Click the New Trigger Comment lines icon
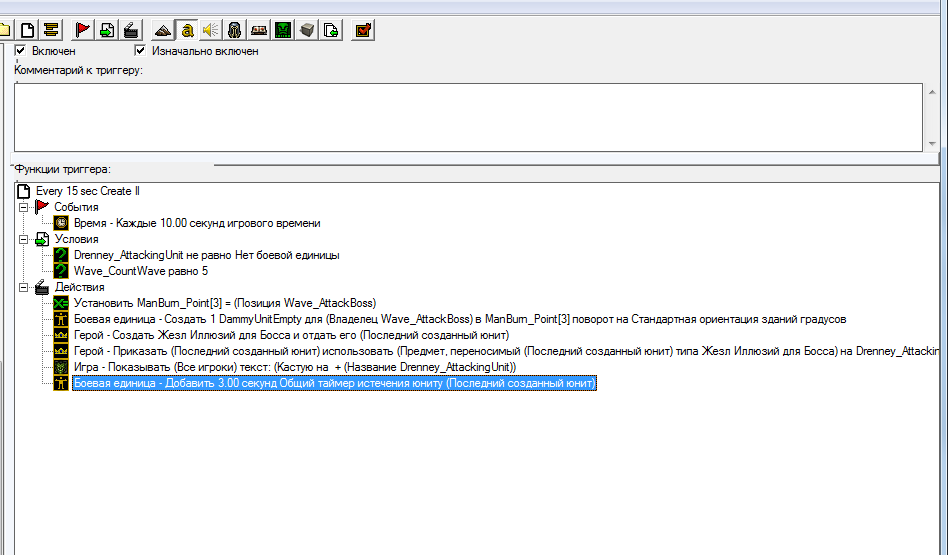 tap(51, 30)
